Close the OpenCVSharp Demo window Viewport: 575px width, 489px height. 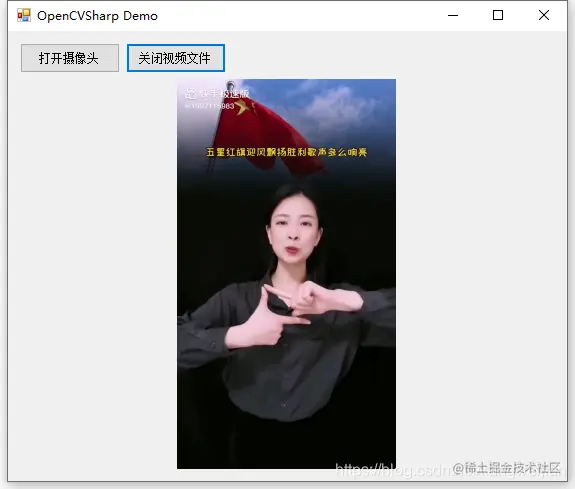coord(544,15)
